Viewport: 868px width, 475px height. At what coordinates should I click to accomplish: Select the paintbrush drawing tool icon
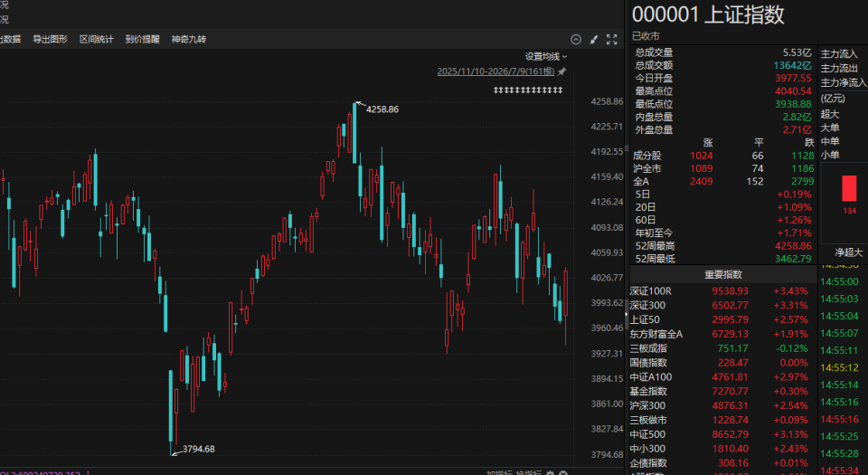[594, 39]
